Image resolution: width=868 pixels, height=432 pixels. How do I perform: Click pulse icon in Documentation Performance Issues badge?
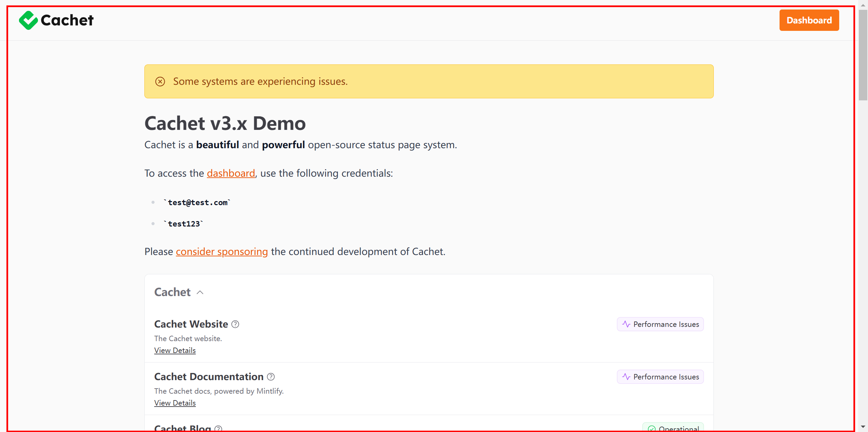626,377
